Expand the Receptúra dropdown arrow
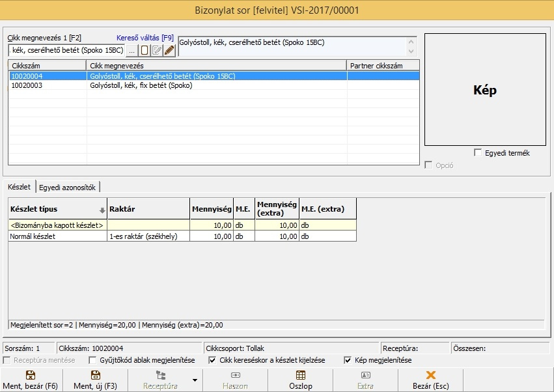The image size is (554, 392). pyautogui.click(x=194, y=380)
